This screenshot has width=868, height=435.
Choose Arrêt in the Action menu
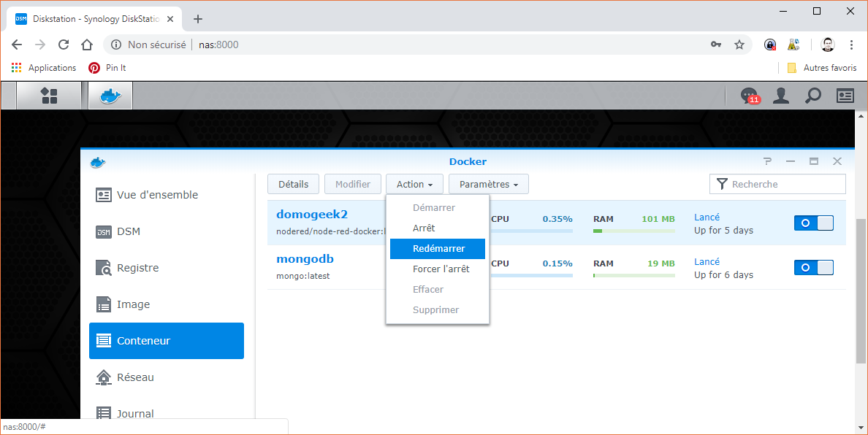point(438,228)
